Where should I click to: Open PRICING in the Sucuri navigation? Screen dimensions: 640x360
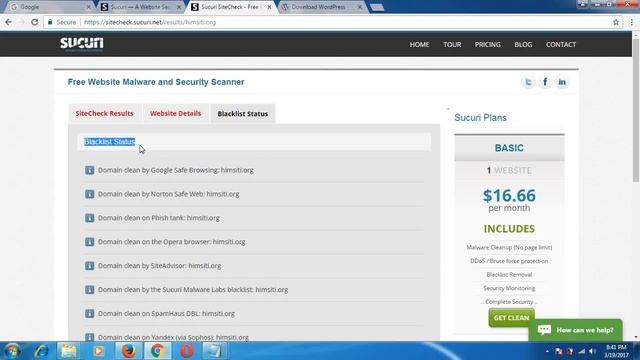[487, 44]
